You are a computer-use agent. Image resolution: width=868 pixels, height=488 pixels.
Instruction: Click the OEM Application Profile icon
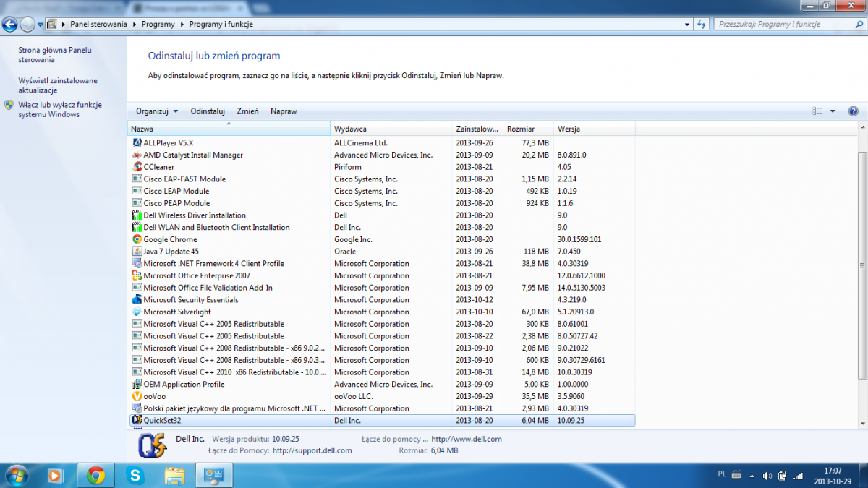point(137,385)
